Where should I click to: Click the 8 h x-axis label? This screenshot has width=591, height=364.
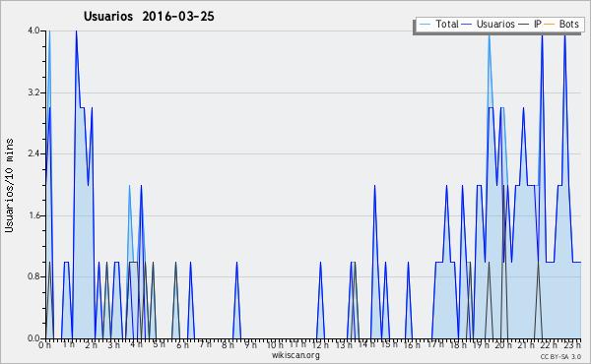click(228, 344)
